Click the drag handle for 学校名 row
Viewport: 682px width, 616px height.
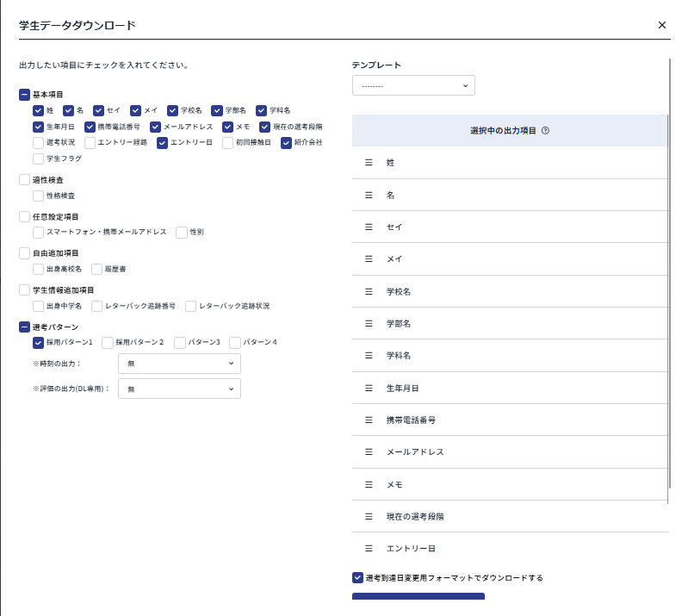[x=369, y=291]
